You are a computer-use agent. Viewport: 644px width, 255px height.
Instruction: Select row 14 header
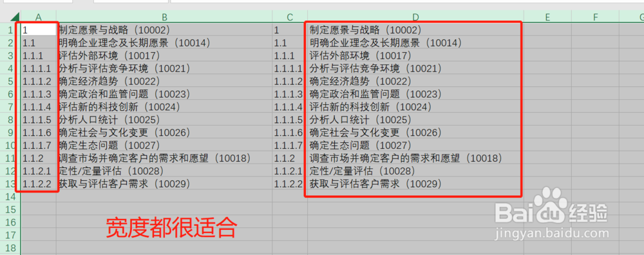[10, 196]
